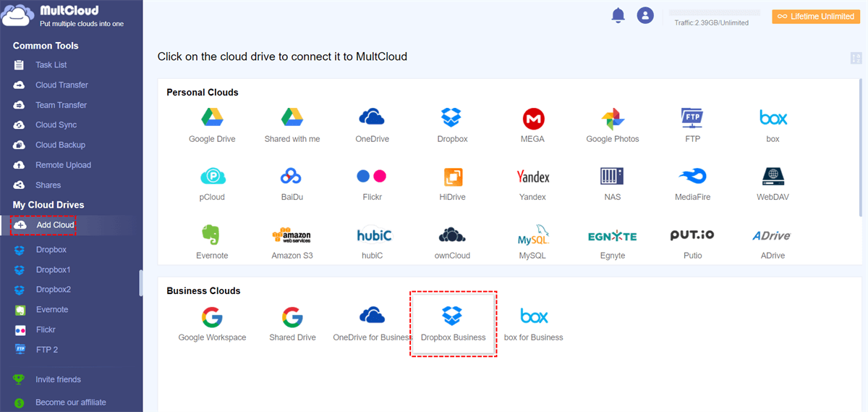Screen dimensions: 868x412
Task: Open the Cloud Sync tool
Action: [56, 125]
